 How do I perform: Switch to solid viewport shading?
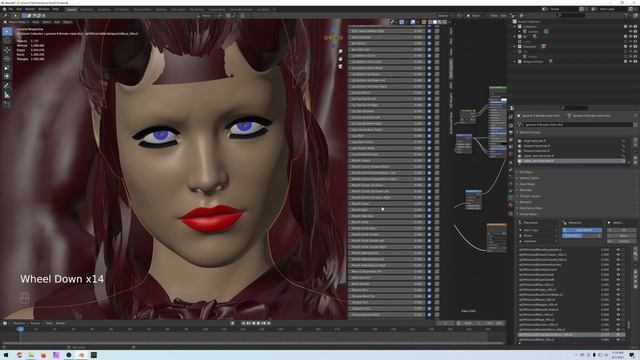435,22
